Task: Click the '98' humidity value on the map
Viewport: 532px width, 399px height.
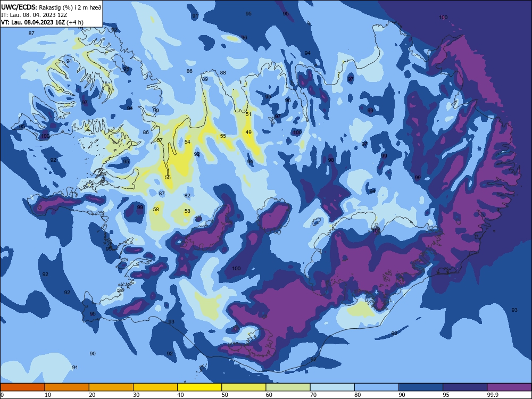Action: pos(331,160)
